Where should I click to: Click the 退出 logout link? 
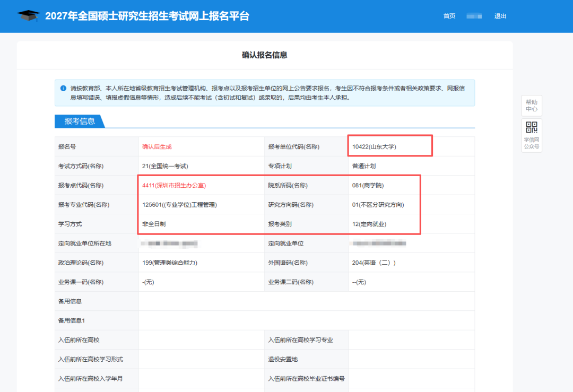point(500,16)
